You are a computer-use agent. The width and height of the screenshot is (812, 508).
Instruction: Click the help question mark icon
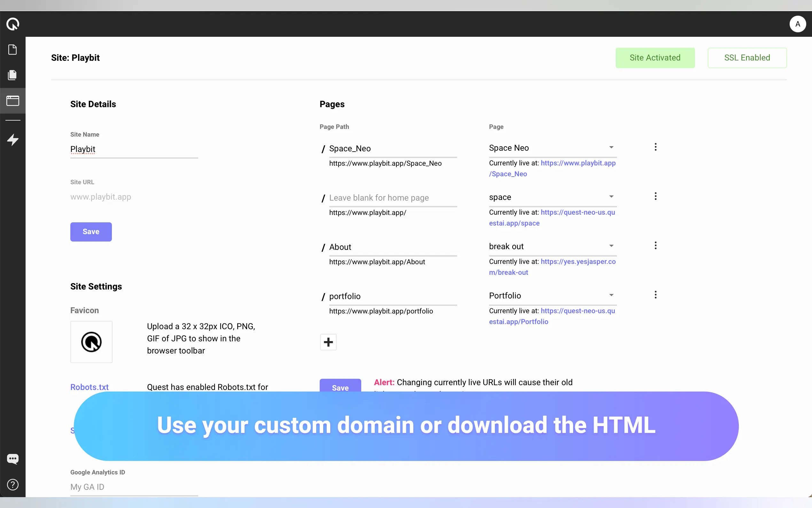(x=13, y=484)
